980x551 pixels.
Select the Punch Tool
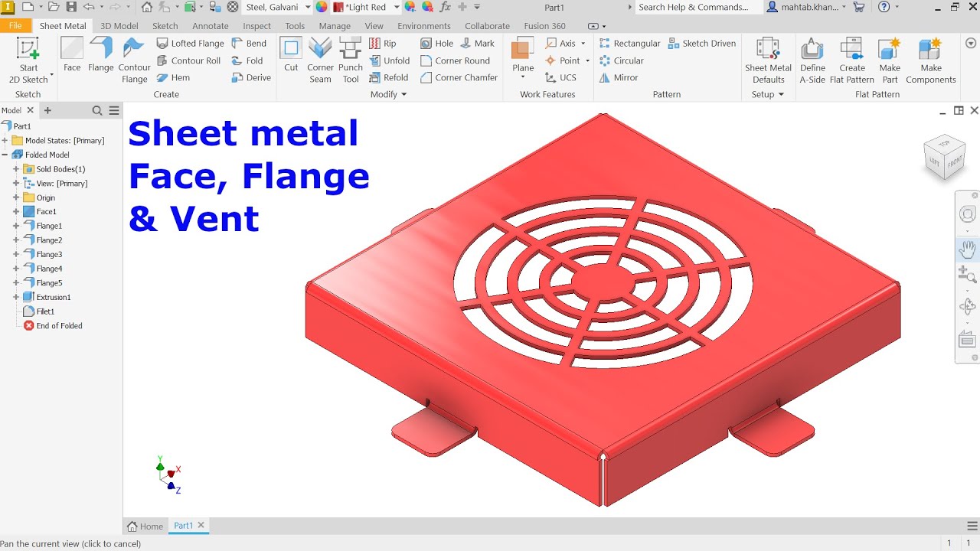pos(351,60)
